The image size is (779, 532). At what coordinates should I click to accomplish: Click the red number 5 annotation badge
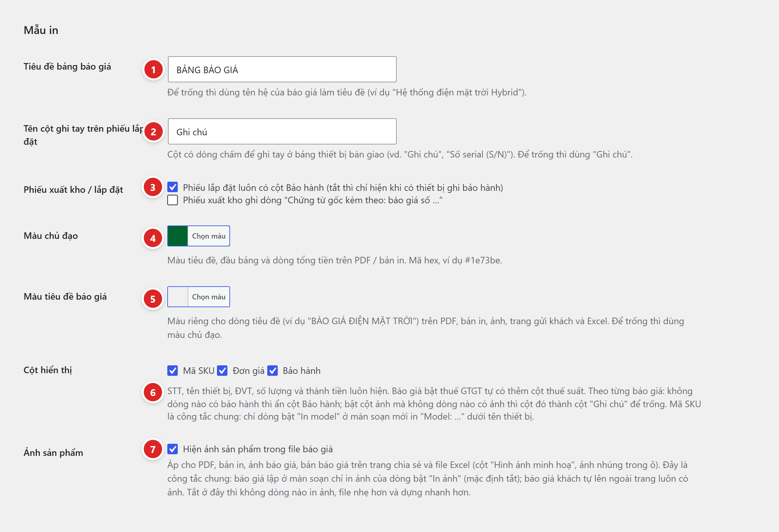click(x=153, y=299)
